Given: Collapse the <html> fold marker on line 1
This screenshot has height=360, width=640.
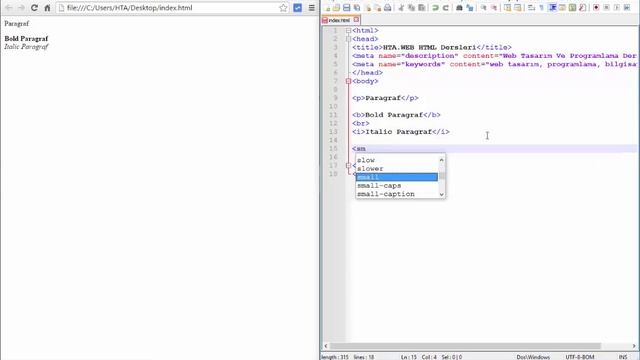Looking at the screenshot, I should (348, 31).
